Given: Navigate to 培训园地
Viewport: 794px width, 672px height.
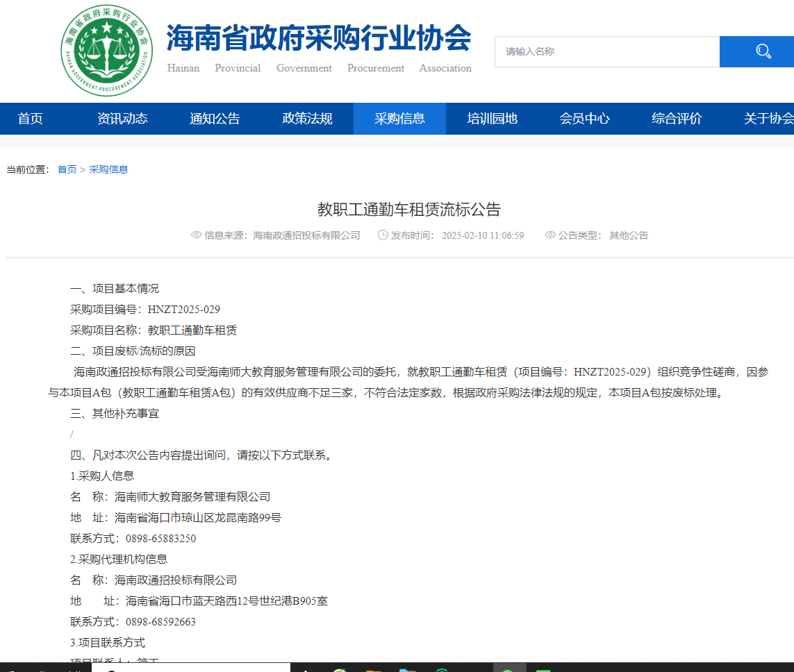Looking at the screenshot, I should 492,119.
